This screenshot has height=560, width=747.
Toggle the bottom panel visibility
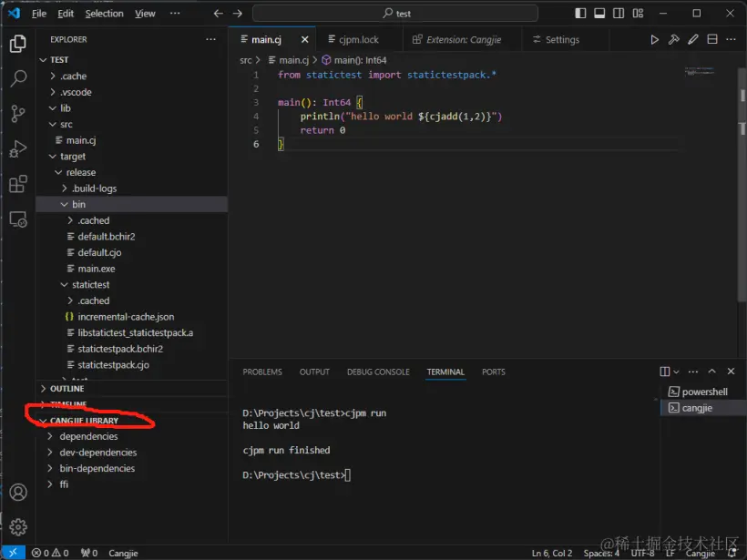(x=599, y=14)
